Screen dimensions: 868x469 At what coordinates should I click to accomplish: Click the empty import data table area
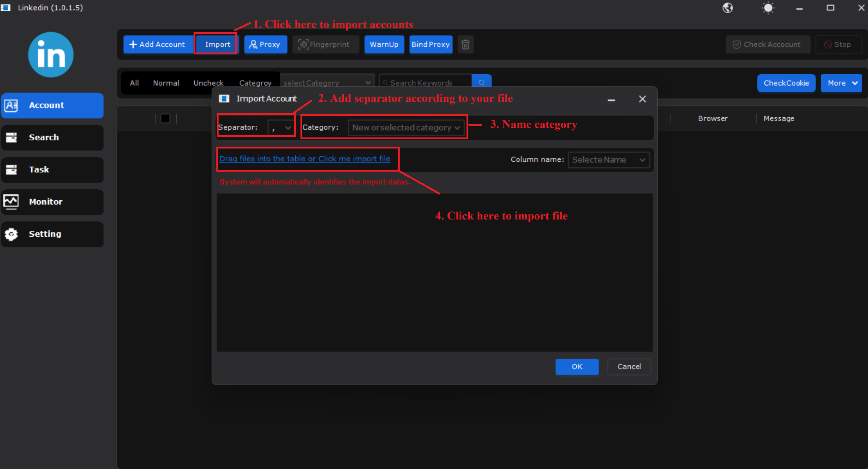click(x=435, y=272)
